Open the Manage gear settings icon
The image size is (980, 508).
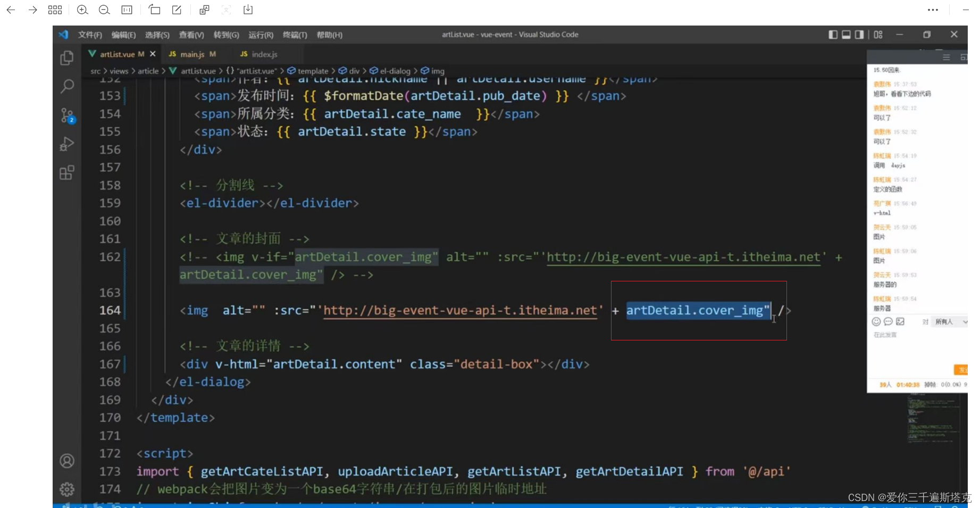pyautogui.click(x=67, y=489)
